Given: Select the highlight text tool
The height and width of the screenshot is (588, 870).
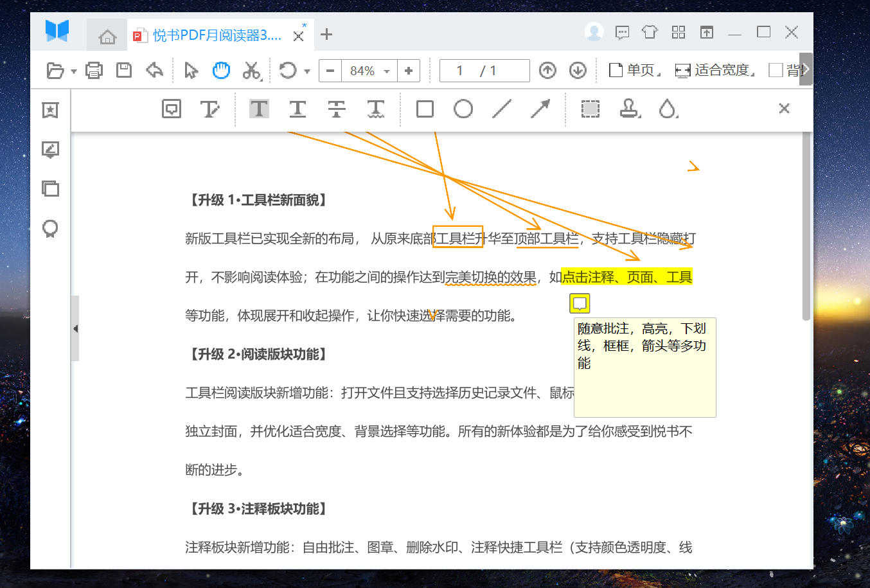Looking at the screenshot, I should coord(259,109).
